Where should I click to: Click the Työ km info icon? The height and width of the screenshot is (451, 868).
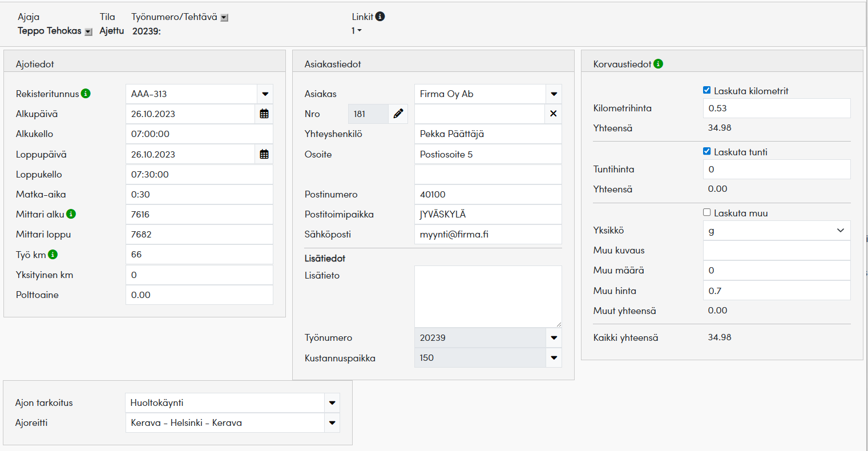coord(53,255)
